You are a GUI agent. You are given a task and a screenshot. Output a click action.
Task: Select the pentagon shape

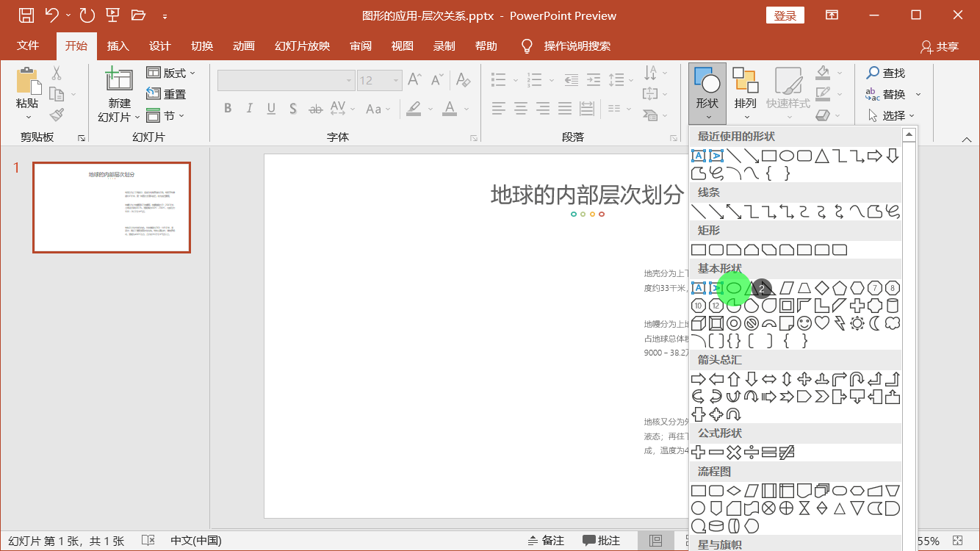pos(840,288)
